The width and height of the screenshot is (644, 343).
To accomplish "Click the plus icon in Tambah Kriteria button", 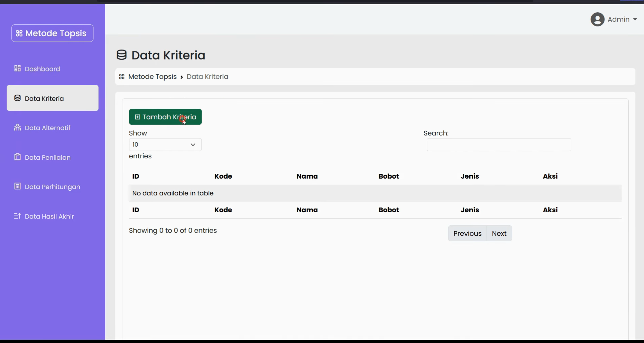I will pos(137,117).
